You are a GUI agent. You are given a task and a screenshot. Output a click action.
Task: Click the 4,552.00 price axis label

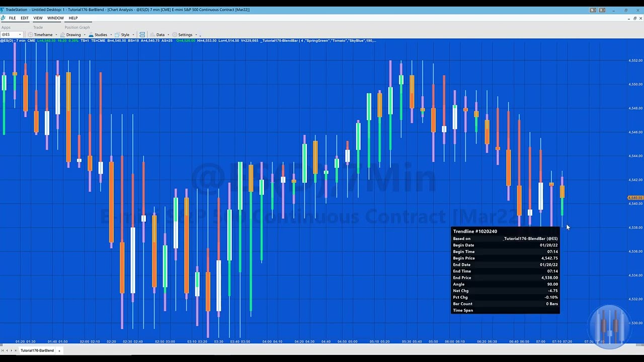click(635, 60)
